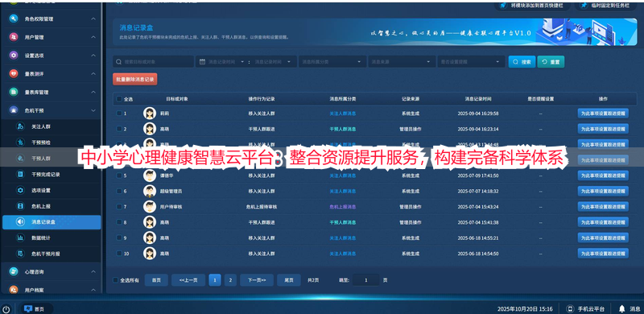
Task: Click the pin icon beside 临时固定到任务栏
Action: tap(584, 6)
